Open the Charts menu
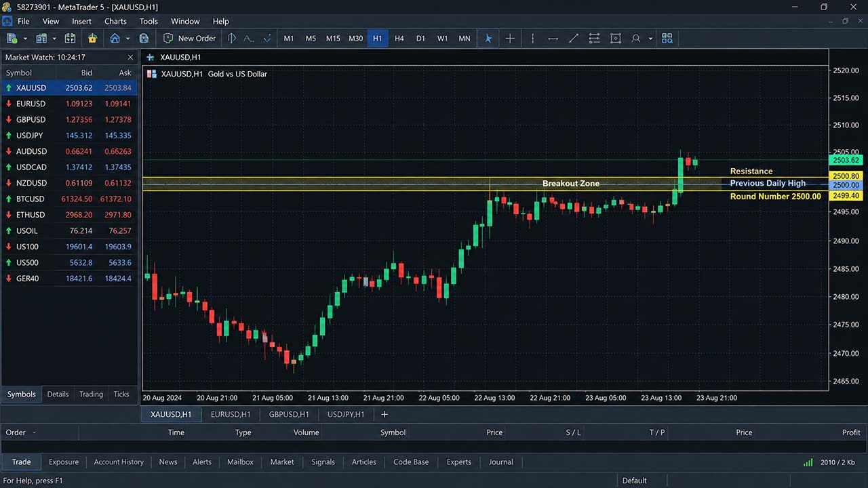Screen dimensions: 868x488 point(115,21)
